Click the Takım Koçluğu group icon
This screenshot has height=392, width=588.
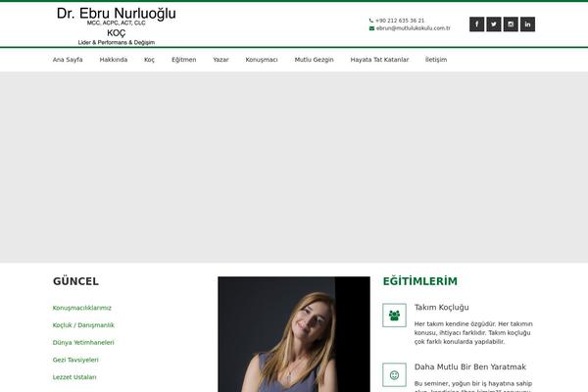coord(394,316)
